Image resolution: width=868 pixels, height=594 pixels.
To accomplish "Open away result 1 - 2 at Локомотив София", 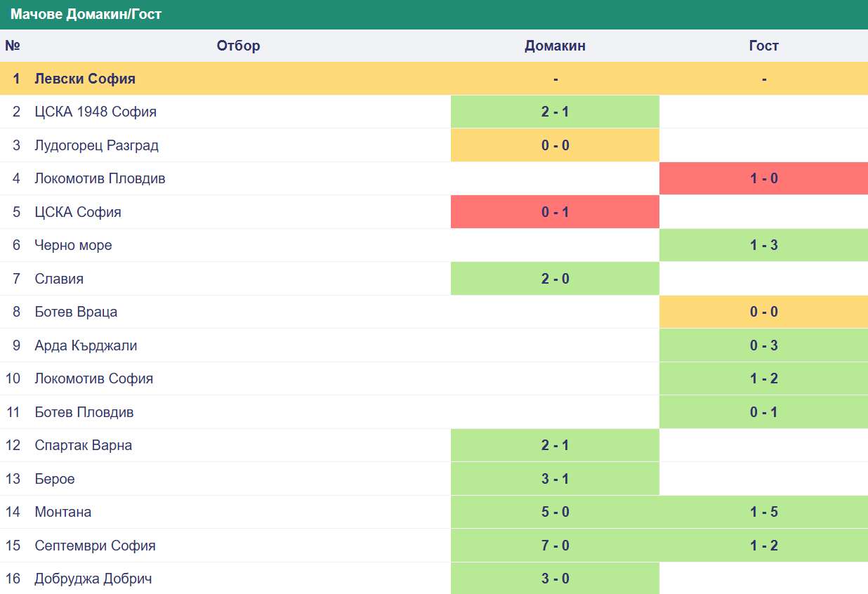I will click(x=764, y=378).
